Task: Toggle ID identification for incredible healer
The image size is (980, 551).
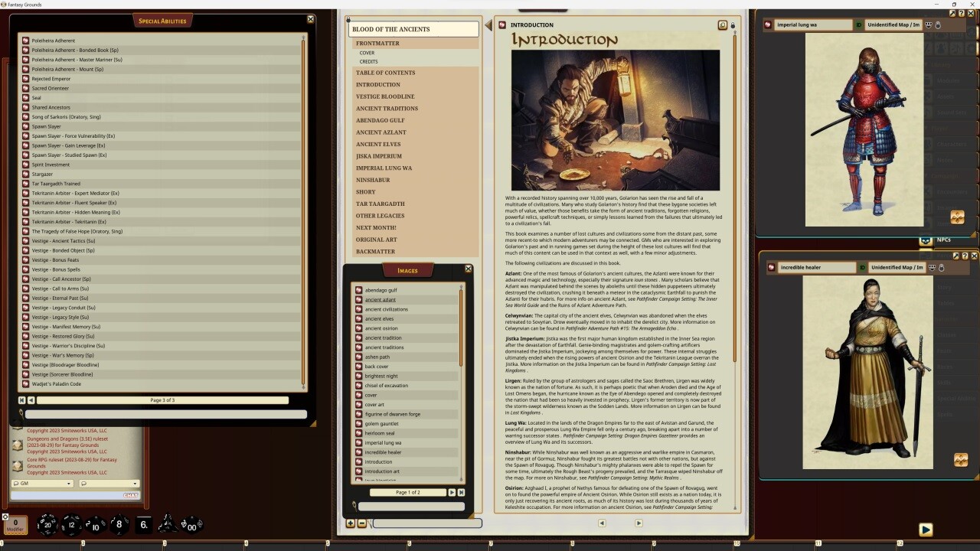Action: click(x=862, y=267)
